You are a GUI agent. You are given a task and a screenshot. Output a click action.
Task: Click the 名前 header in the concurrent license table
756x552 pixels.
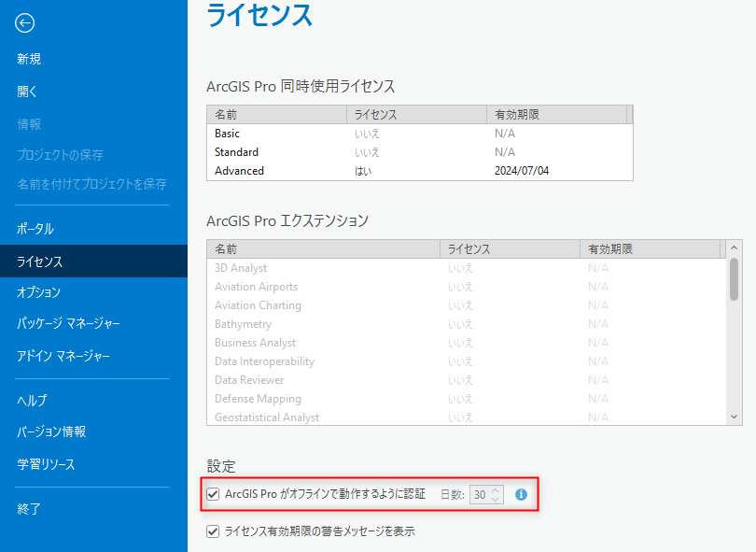[277, 115]
